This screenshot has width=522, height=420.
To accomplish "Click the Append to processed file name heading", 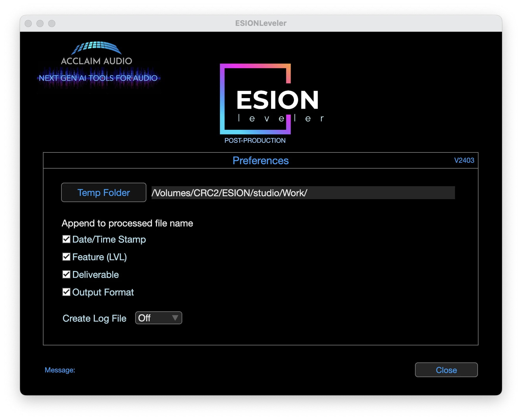I will (127, 223).
